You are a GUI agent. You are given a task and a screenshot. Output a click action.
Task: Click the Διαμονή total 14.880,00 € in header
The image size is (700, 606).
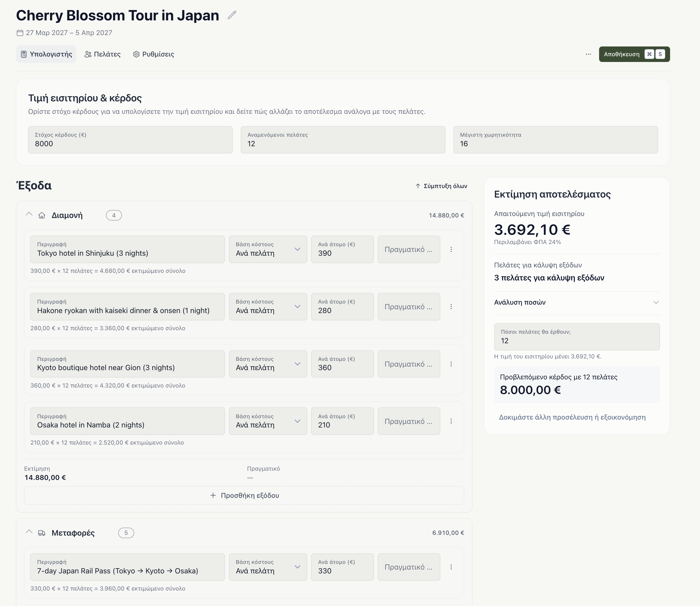pos(446,215)
